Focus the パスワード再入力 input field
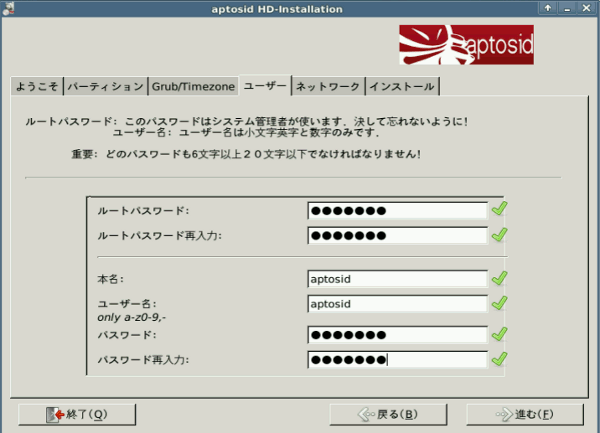The height and width of the screenshot is (433, 600). click(397, 360)
